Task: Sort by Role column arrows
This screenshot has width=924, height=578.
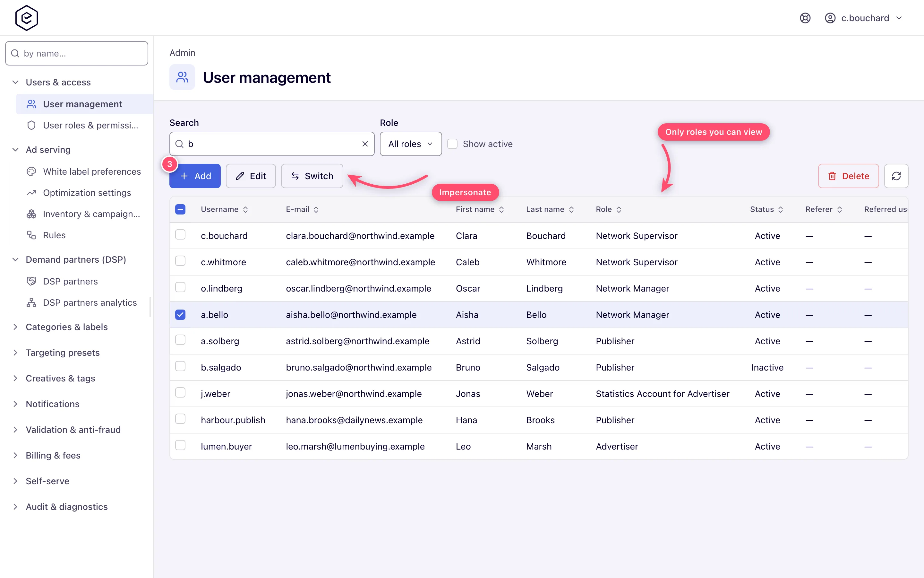Action: (x=619, y=209)
